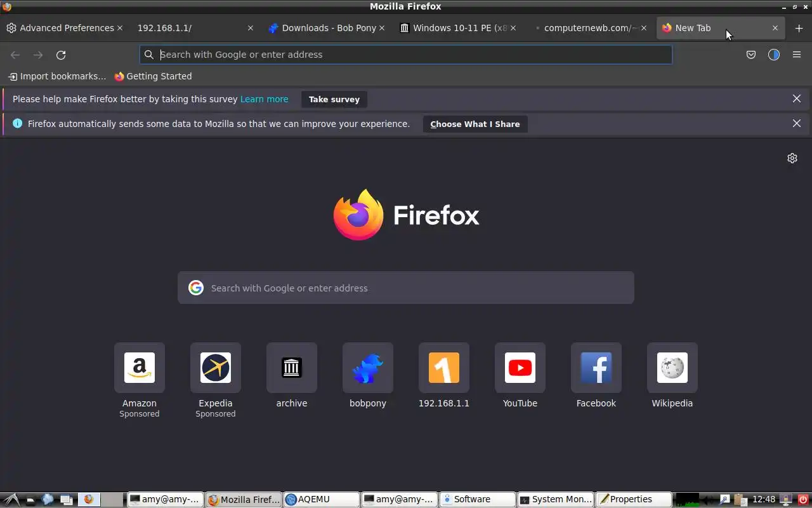The image size is (812, 508).
Task: Click Import bookmarks in bookmarks toolbar
Action: click(57, 76)
